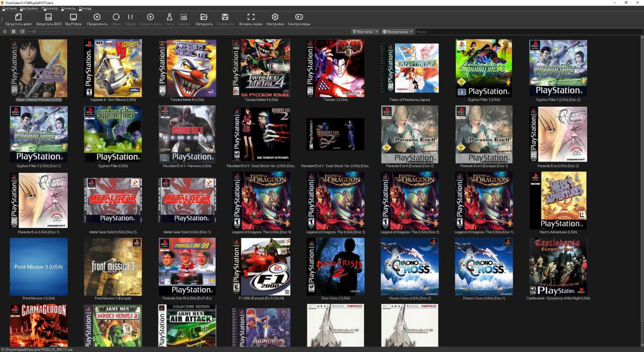Click the 'Parasite Eve (USA) (Disc 1)' label
This screenshot has height=352, width=644.
(39, 232)
